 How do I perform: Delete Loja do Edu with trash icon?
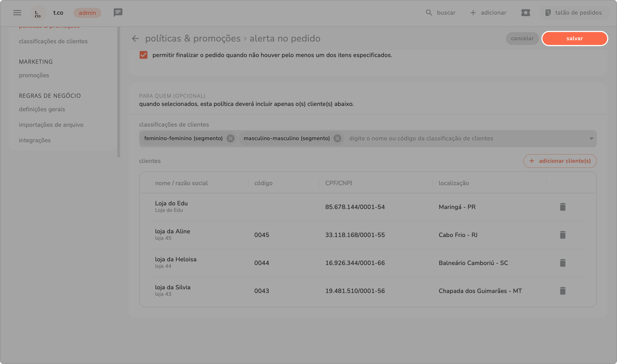(562, 207)
